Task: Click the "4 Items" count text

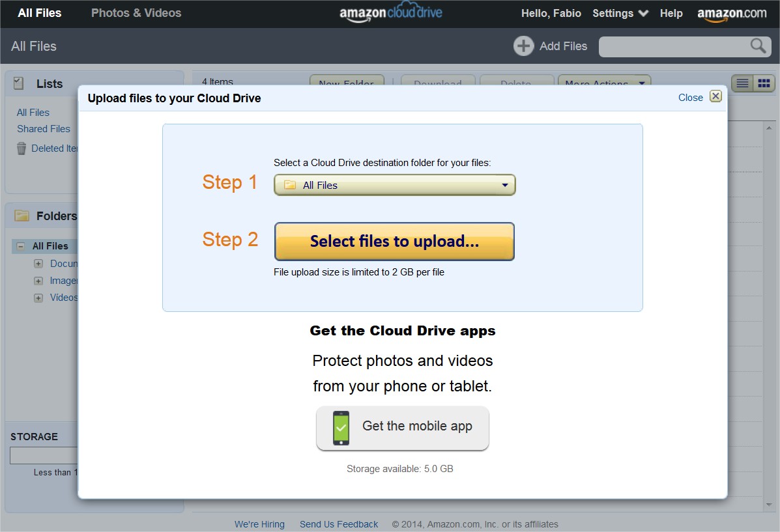Action: (x=218, y=81)
